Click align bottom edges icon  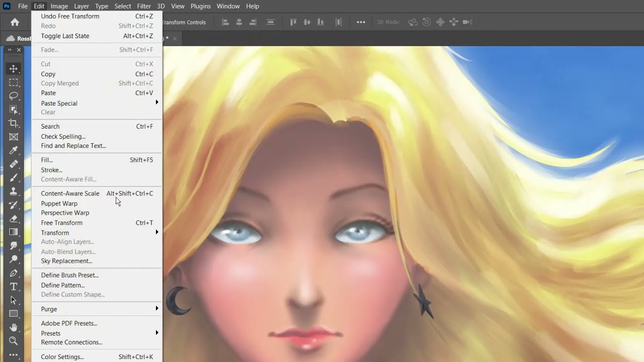320,22
